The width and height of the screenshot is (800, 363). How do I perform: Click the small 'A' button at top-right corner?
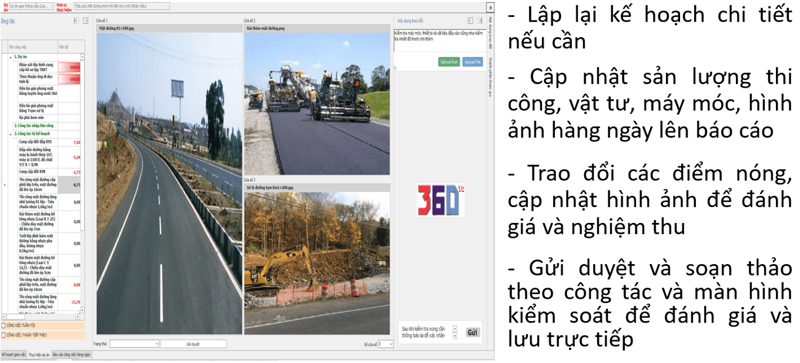click(490, 8)
